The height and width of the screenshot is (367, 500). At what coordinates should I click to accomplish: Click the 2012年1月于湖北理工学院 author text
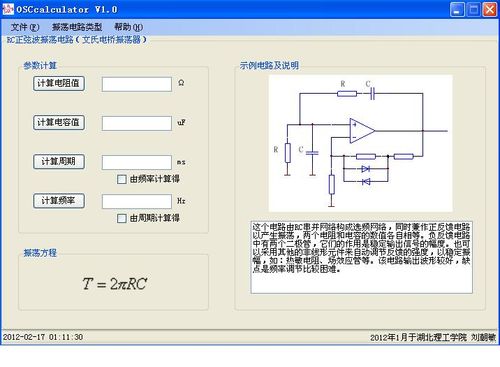433,337
